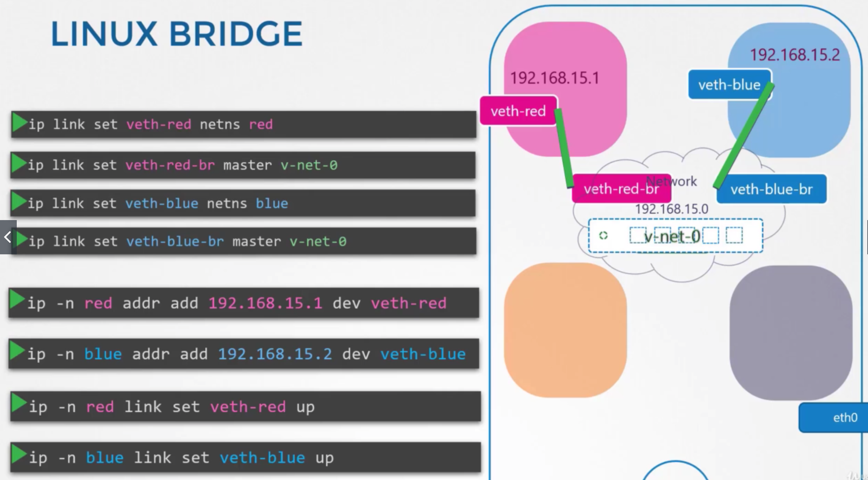Click the LINUX BRIDGE slide title
868x480 pixels.
point(176,34)
